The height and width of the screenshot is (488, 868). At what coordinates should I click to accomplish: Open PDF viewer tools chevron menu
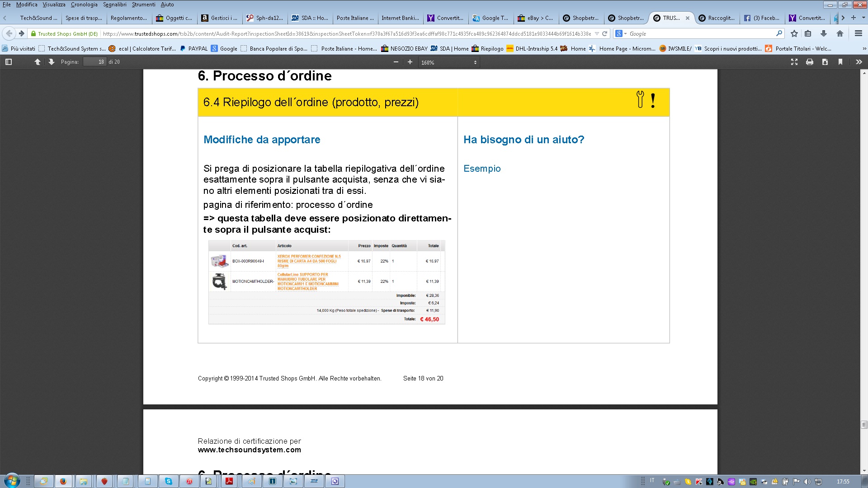point(859,62)
